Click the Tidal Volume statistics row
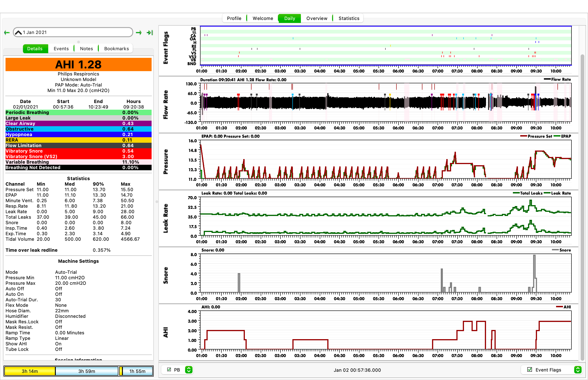The width and height of the screenshot is (588, 380). [x=73, y=239]
